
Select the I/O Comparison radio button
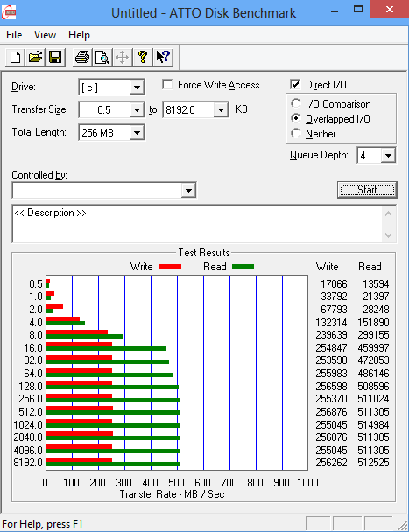pyautogui.click(x=295, y=103)
